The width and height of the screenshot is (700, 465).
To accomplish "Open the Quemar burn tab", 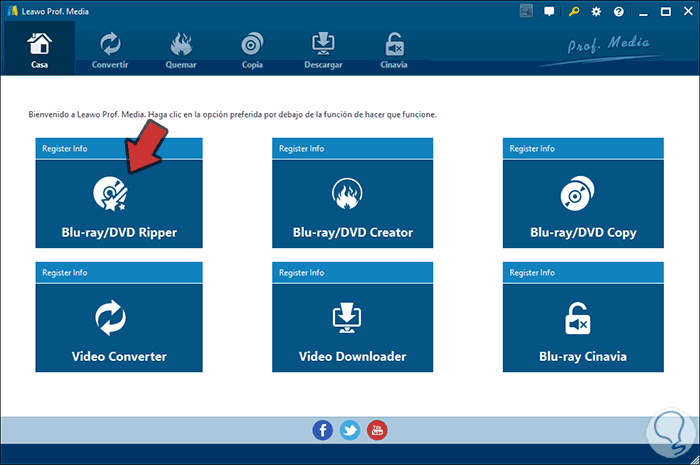I will point(181,50).
